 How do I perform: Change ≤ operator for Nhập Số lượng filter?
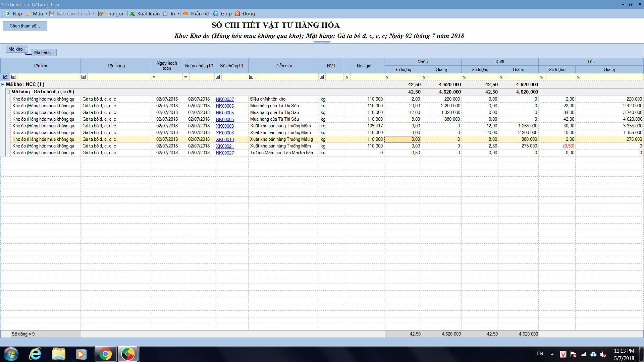tap(387, 77)
